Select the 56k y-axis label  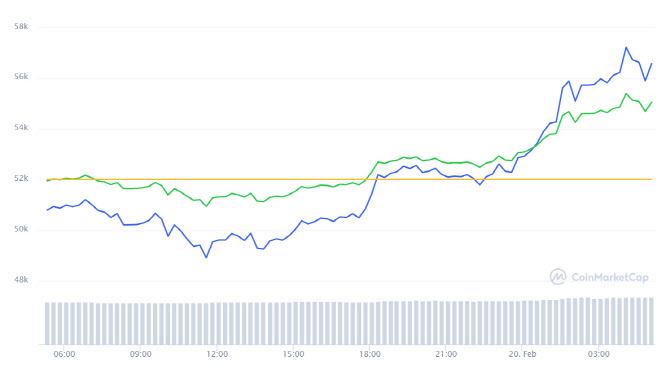(21, 76)
